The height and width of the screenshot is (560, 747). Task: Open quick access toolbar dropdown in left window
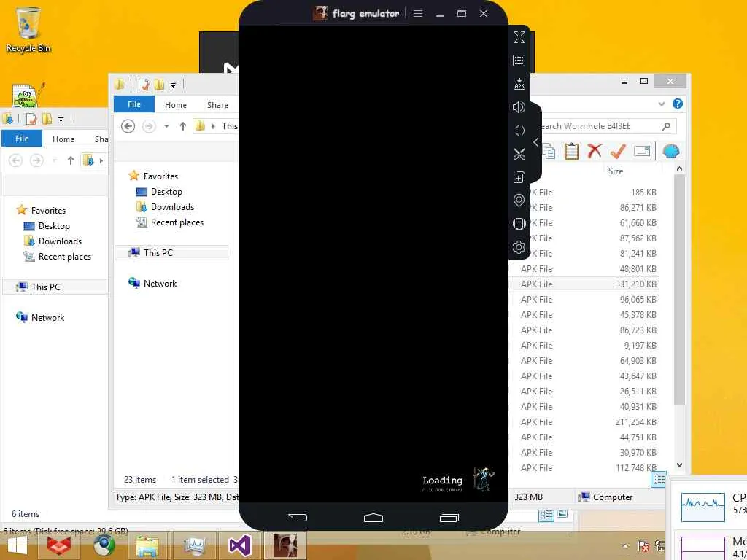pos(61,119)
